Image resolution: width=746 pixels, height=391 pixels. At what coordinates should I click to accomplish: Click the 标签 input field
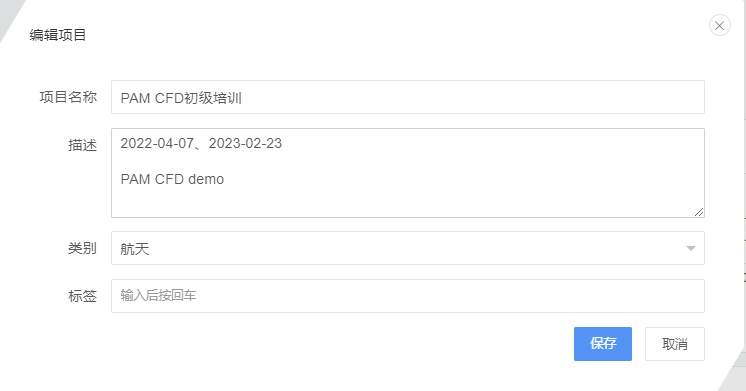coord(408,296)
